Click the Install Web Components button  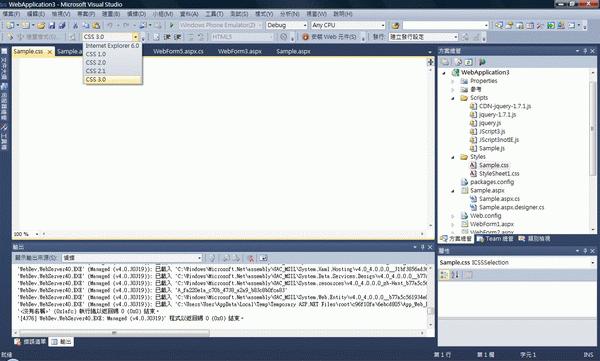329,37
